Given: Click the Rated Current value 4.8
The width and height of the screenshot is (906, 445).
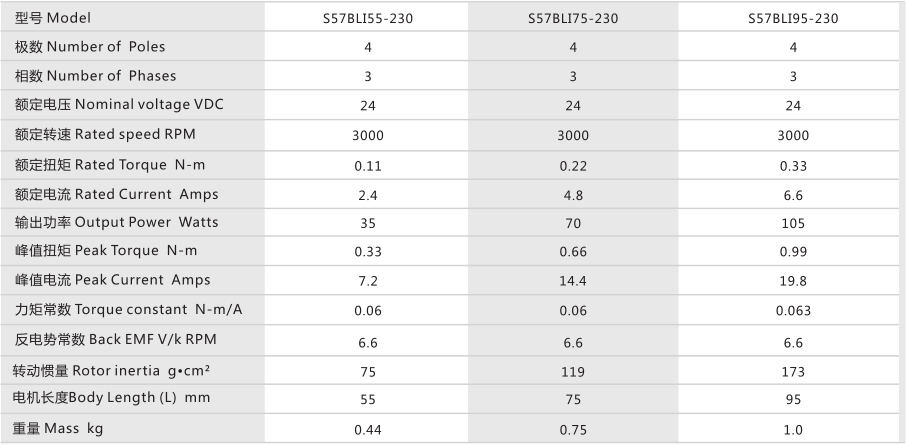Looking at the screenshot, I should [x=573, y=194].
